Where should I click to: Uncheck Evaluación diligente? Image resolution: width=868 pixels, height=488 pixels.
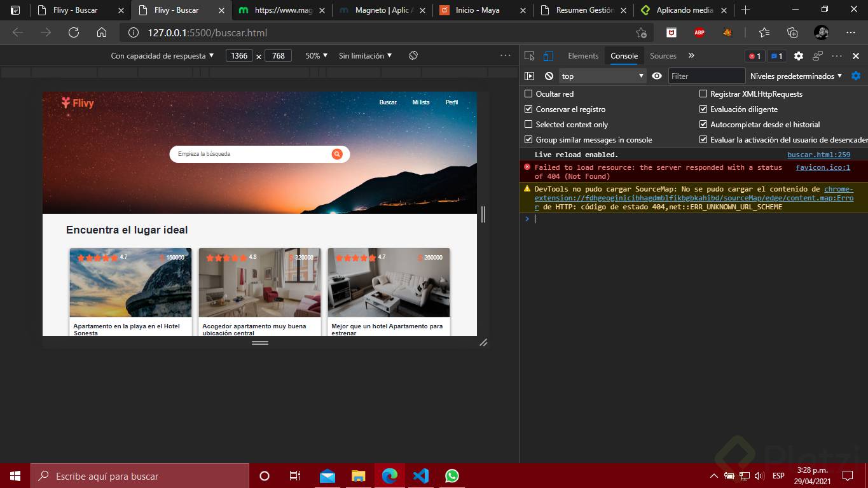pos(703,109)
